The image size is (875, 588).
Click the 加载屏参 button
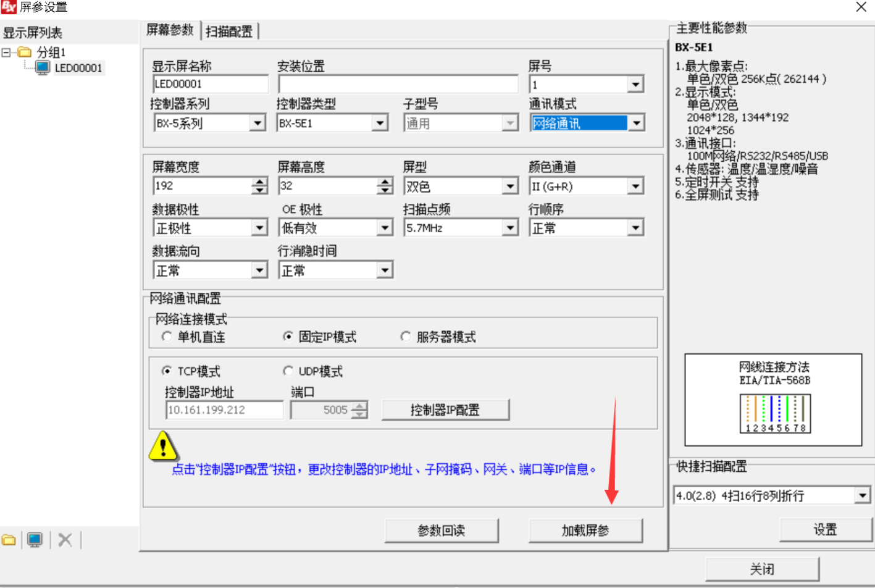(585, 531)
